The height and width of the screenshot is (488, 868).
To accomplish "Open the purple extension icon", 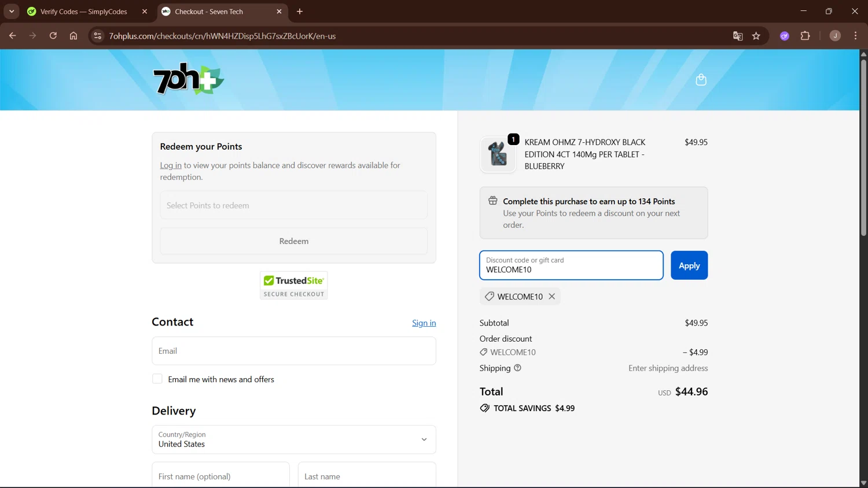I will [785, 36].
